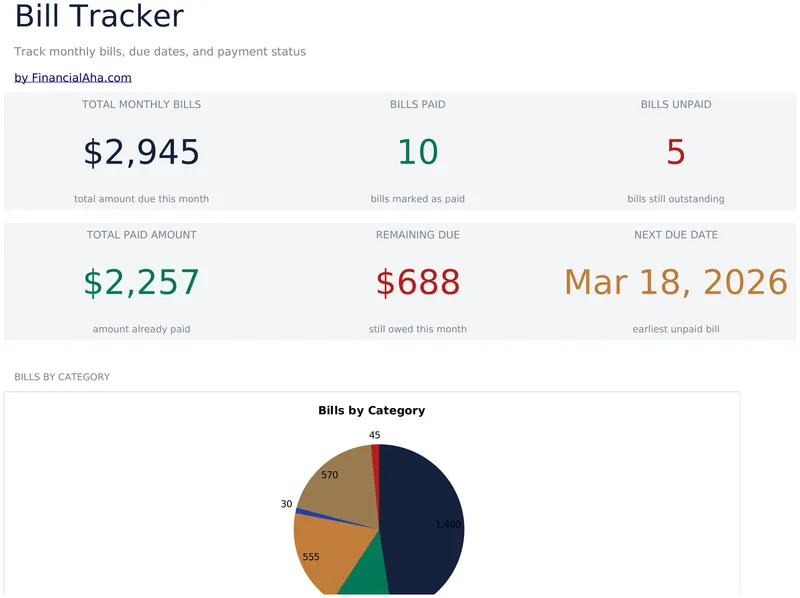This screenshot has height=598, width=800.
Task: Select the red 5 unpaid bills value
Action: (676, 152)
